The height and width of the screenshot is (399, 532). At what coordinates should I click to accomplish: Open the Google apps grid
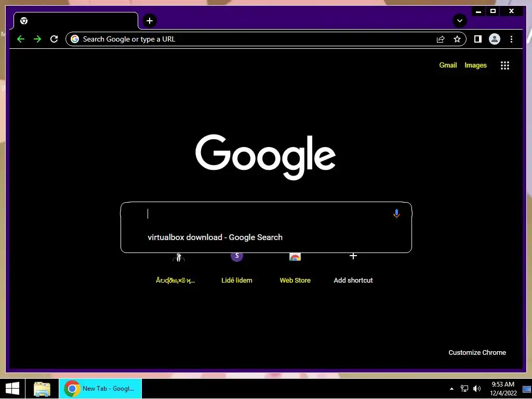click(x=505, y=65)
